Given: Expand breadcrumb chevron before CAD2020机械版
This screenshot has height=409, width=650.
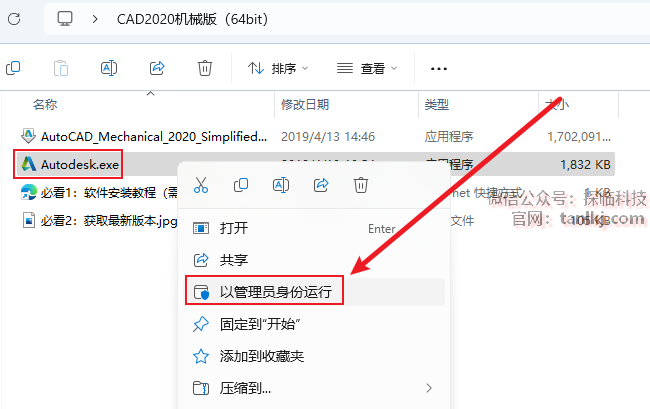Looking at the screenshot, I should (95, 19).
